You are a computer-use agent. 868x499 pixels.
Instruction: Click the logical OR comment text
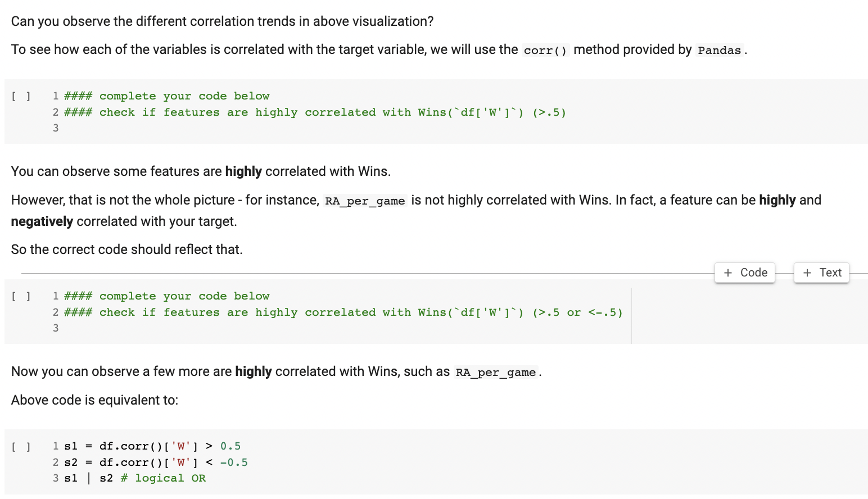pyautogui.click(x=163, y=478)
